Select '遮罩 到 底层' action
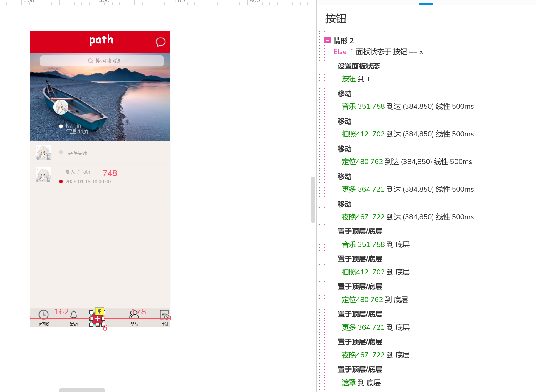The image size is (536, 392). [x=361, y=383]
